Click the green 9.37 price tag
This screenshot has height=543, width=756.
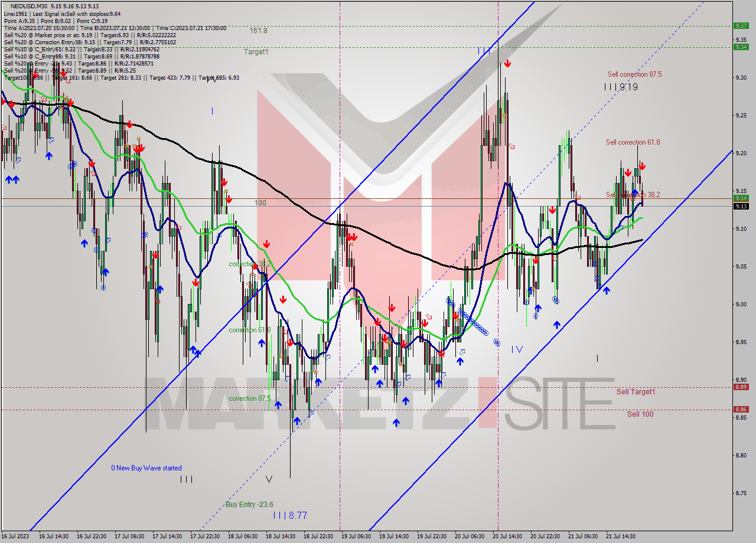tap(741, 25)
